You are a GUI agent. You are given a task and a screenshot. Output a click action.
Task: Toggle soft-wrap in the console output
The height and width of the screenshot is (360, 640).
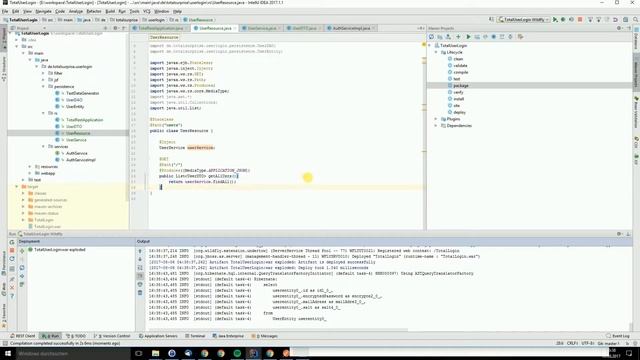(140, 268)
